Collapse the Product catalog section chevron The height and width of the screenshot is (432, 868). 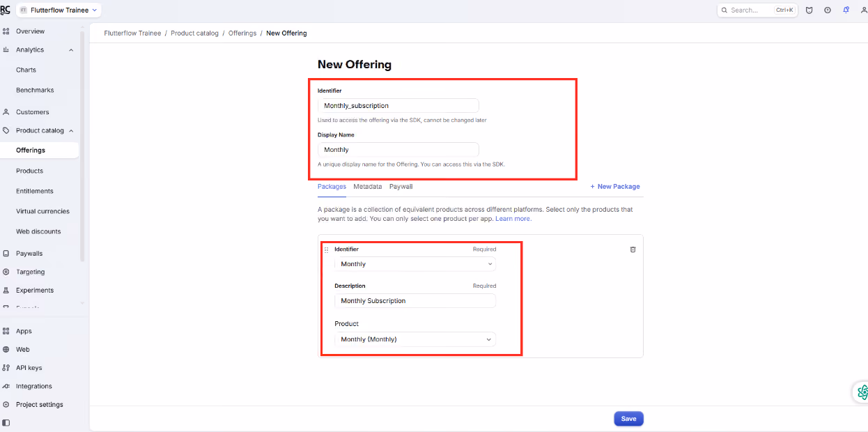[x=71, y=131]
